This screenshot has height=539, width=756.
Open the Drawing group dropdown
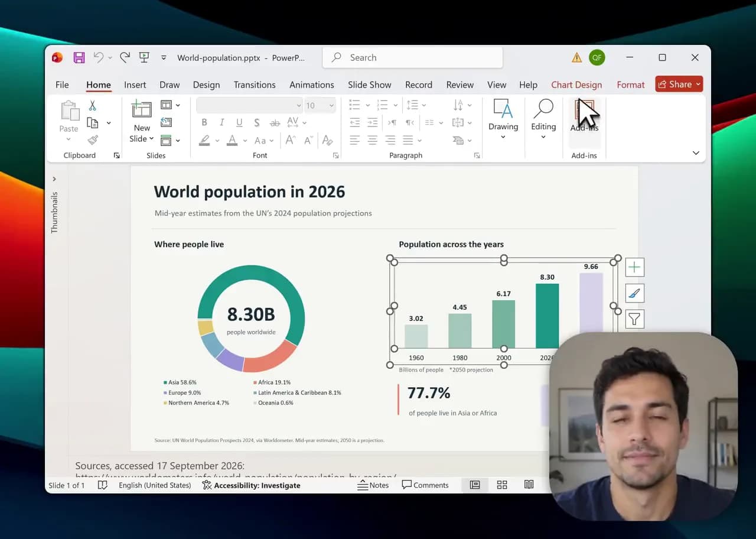click(x=503, y=122)
